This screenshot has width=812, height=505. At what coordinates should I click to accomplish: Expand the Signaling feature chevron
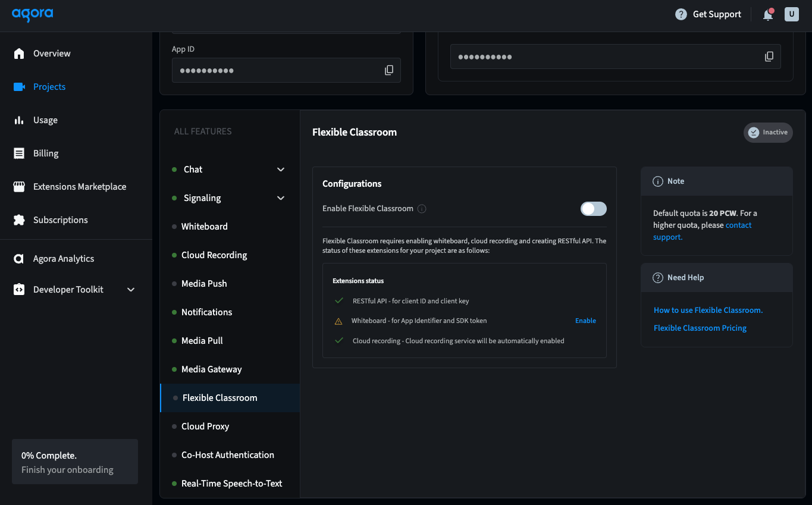click(x=281, y=198)
